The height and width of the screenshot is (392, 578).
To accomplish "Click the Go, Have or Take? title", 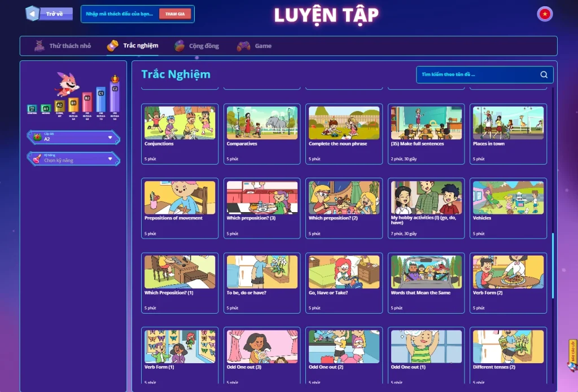I will tap(329, 293).
